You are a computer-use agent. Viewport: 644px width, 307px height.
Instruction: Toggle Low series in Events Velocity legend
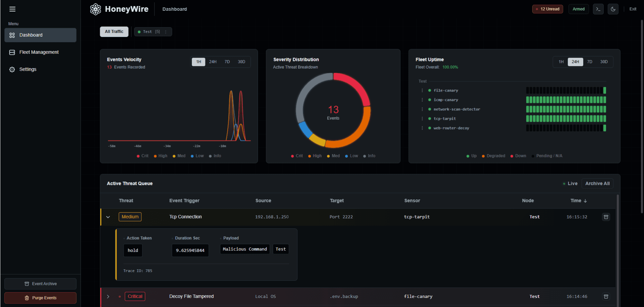(197, 156)
